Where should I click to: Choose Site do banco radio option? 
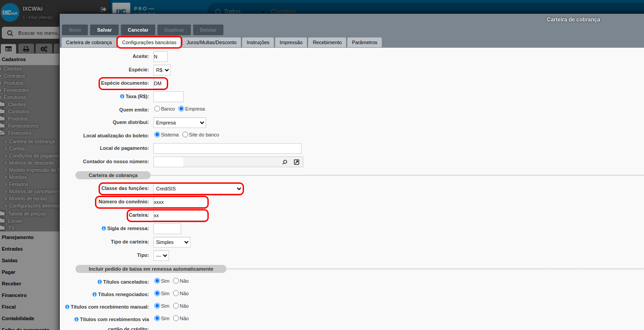185,135
